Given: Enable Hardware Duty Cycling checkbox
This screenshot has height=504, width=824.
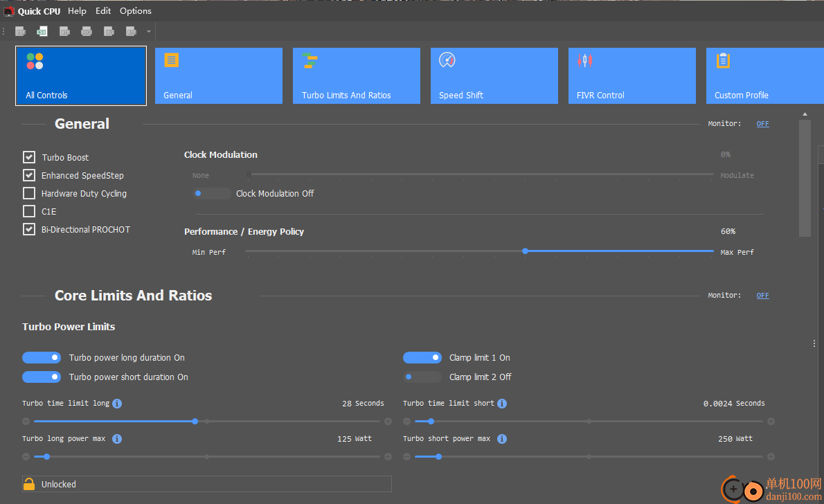Looking at the screenshot, I should [29, 193].
